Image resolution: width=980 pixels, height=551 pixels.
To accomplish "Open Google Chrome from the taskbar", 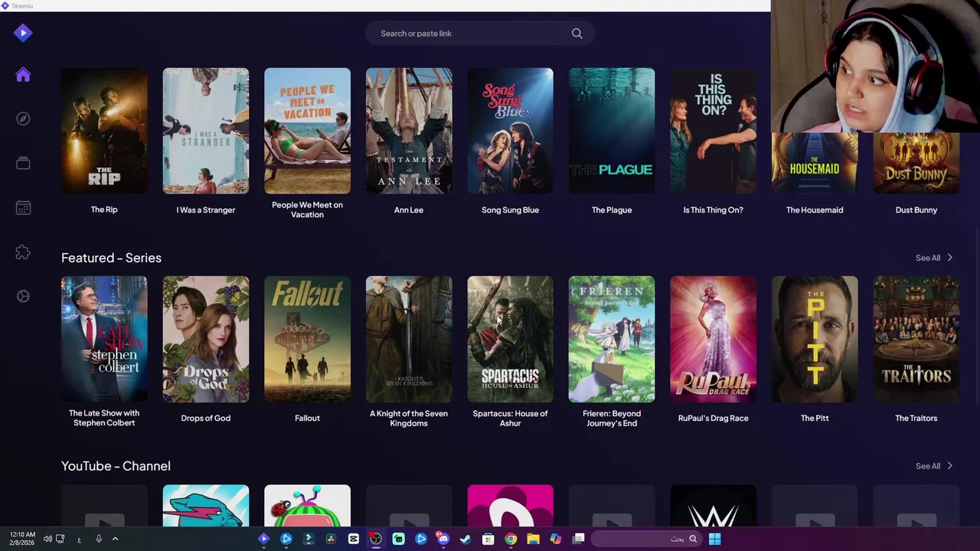I will pyautogui.click(x=511, y=539).
